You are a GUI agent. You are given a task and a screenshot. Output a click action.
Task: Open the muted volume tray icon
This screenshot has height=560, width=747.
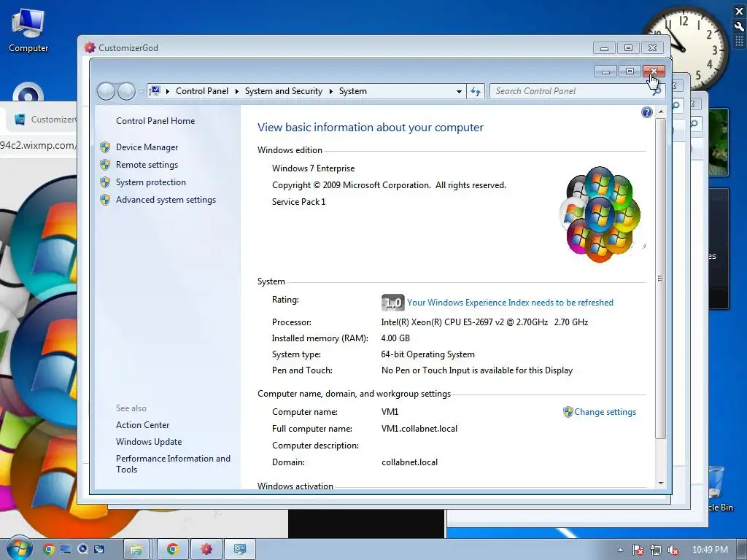673,550
